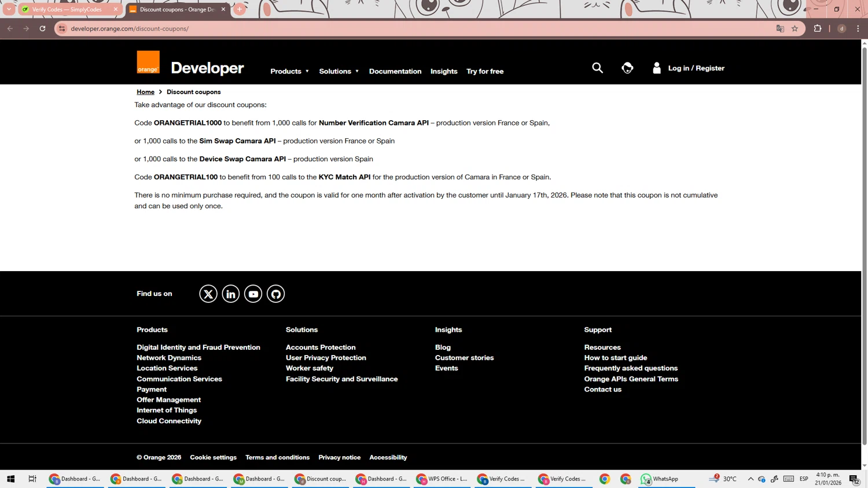Click the browser forward arrow
This screenshot has height=488, width=868.
tap(26, 28)
